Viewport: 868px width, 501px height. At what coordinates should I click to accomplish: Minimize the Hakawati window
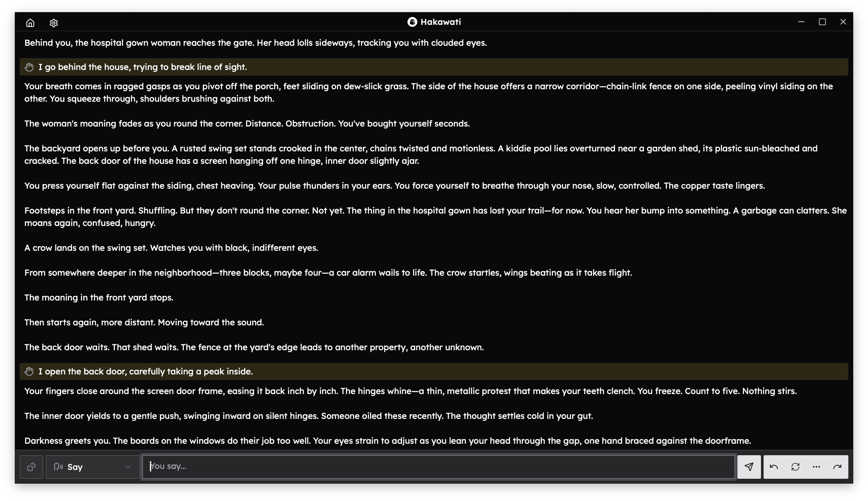801,22
